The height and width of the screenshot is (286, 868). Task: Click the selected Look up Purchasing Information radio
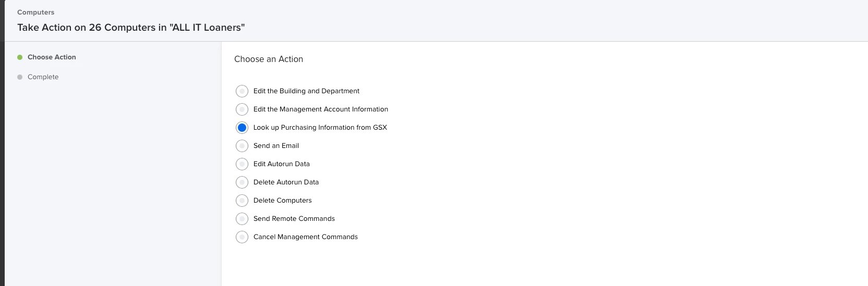242,128
